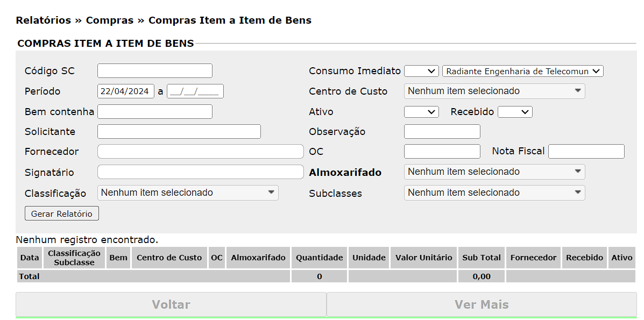The height and width of the screenshot is (320, 644).
Task: Open the Radiante Engenharia company dropdown
Action: pos(522,71)
